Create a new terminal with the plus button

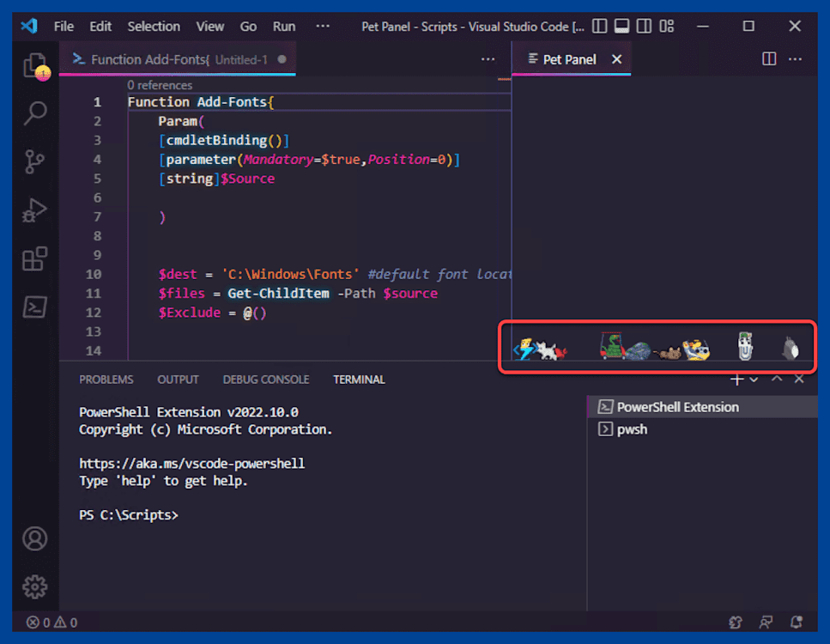736,380
